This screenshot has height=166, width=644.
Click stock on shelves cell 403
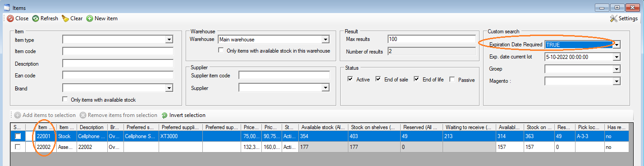pos(374,136)
